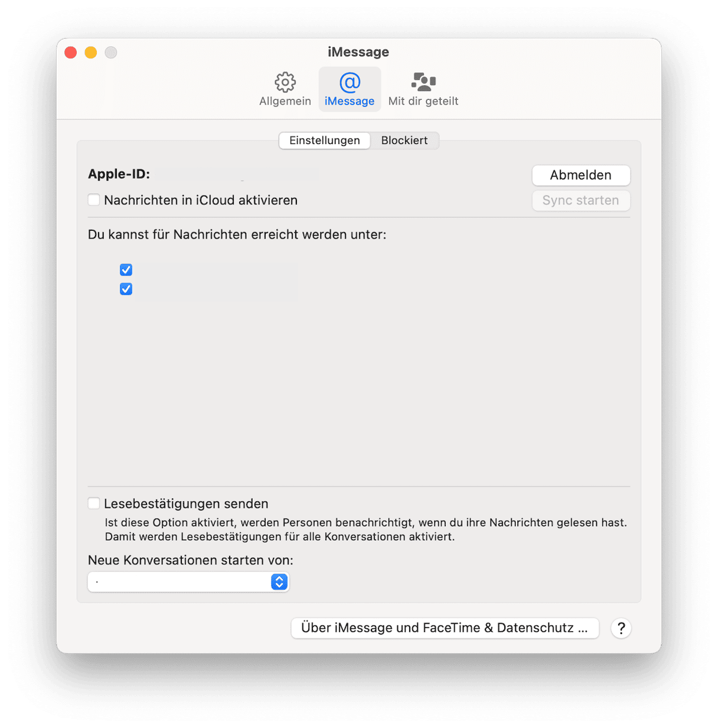This screenshot has height=728, width=718.
Task: Click the Abmelden button
Action: pos(581,175)
